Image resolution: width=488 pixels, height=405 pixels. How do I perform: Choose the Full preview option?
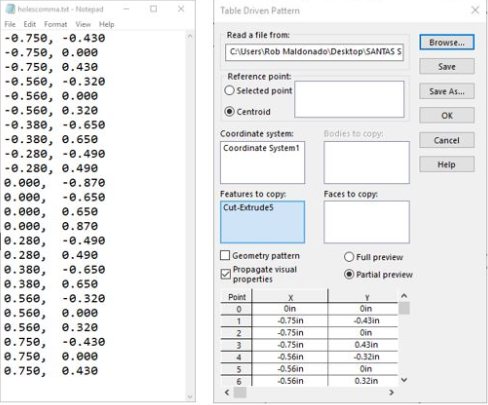point(349,257)
